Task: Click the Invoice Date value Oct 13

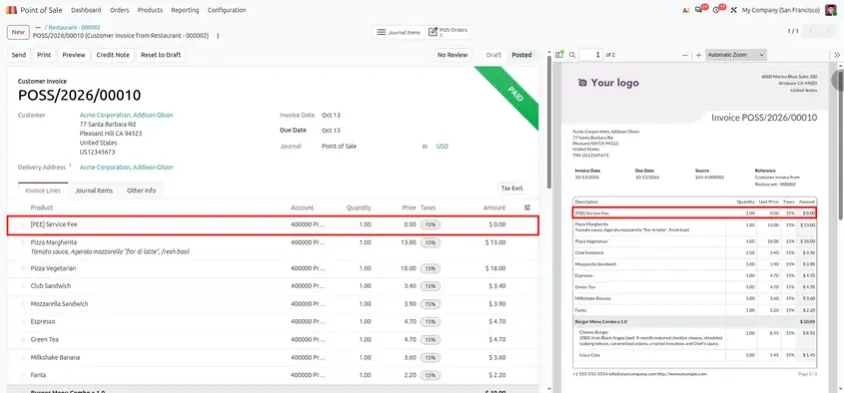Action: [x=331, y=115]
